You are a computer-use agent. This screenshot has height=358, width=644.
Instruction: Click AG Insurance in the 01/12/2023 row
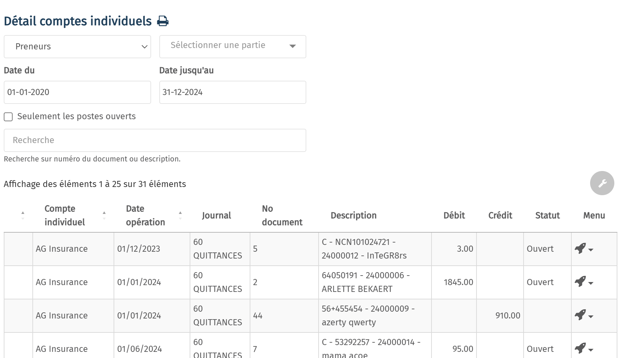coord(62,249)
